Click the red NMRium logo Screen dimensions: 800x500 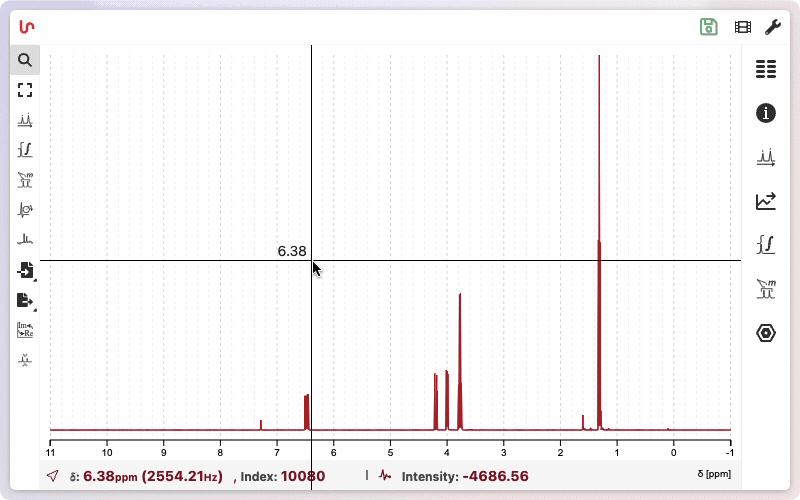27,27
